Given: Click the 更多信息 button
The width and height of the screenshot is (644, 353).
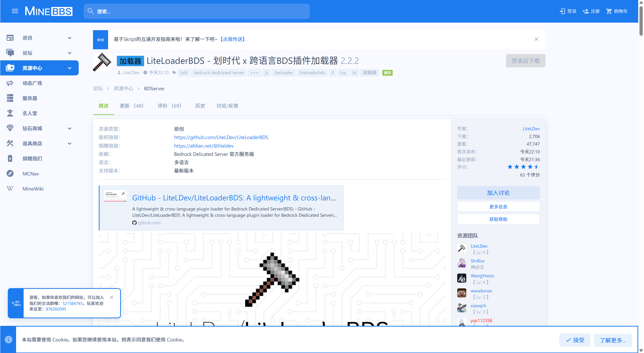Looking at the screenshot, I should coord(498,207).
